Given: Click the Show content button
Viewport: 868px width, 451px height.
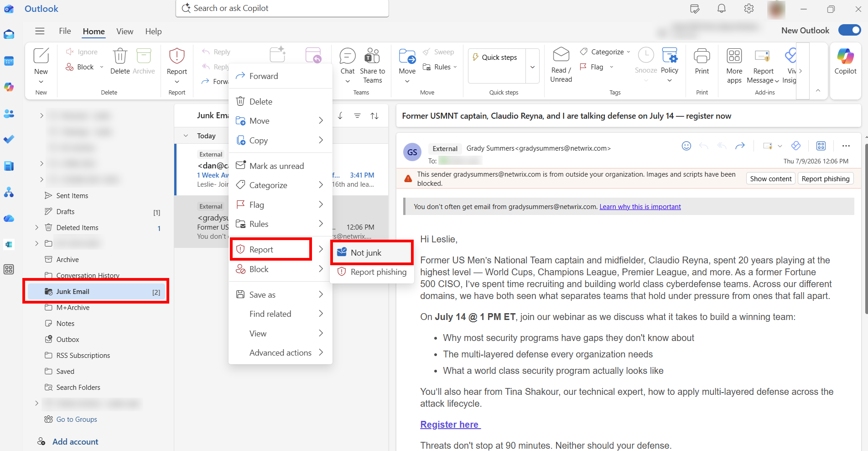Looking at the screenshot, I should pos(771,178).
